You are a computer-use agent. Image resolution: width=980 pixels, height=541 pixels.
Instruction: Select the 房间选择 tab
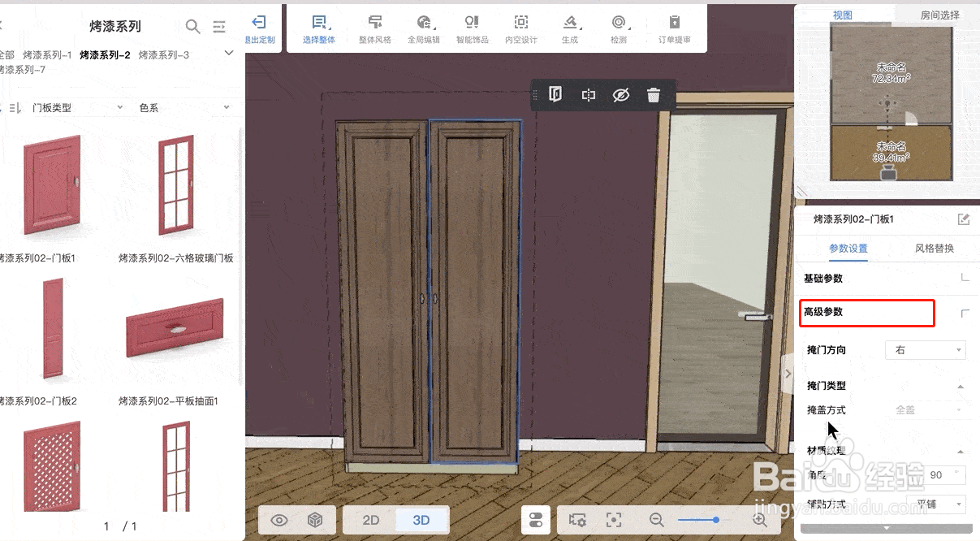[x=939, y=15]
